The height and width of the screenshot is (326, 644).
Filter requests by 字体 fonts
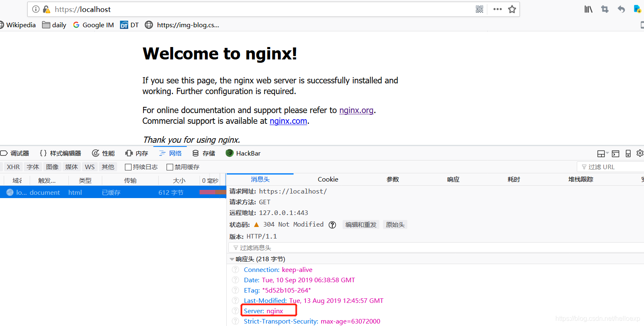33,167
